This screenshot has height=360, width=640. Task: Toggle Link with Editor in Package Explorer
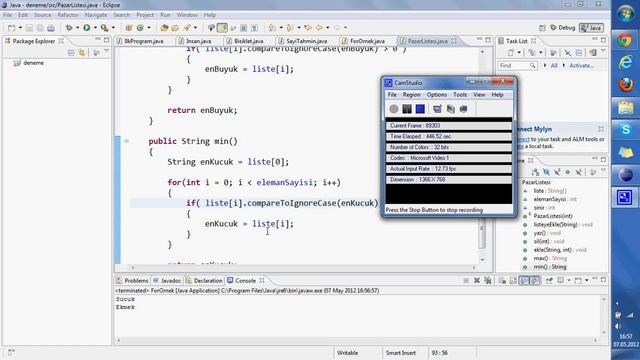[82, 53]
